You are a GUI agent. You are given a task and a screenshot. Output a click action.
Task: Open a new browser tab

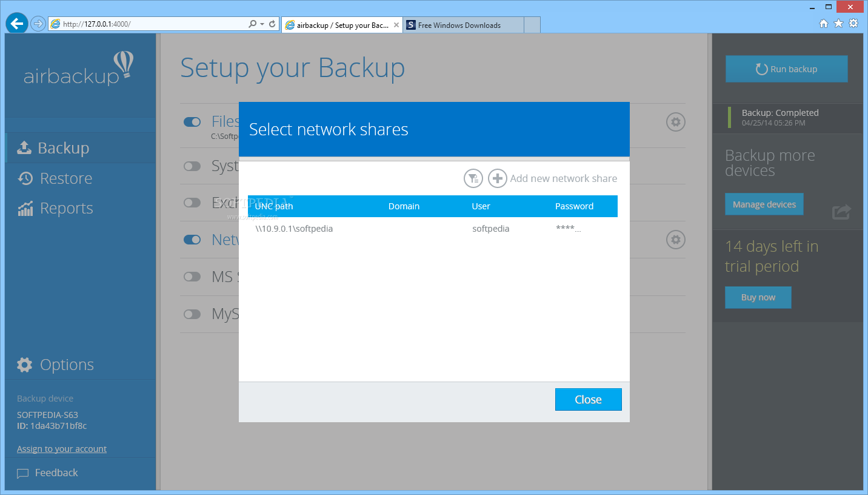(532, 25)
